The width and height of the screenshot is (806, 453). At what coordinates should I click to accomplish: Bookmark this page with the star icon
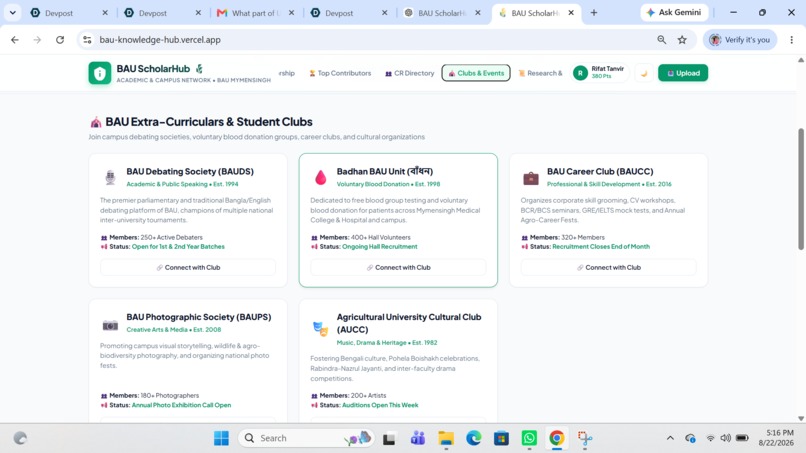pyautogui.click(x=682, y=40)
